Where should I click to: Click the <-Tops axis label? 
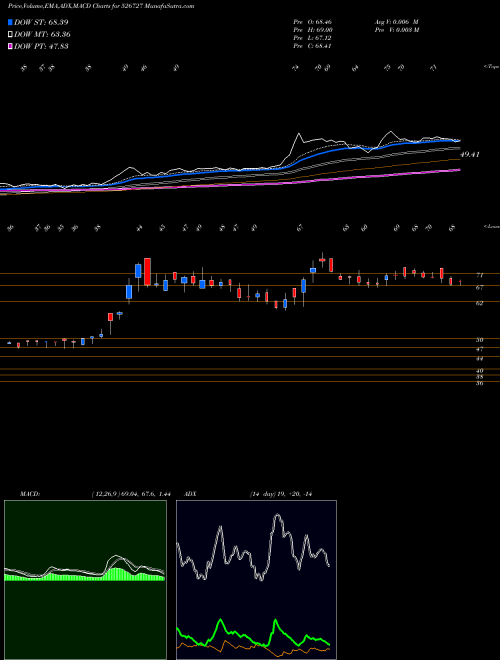[x=492, y=67]
